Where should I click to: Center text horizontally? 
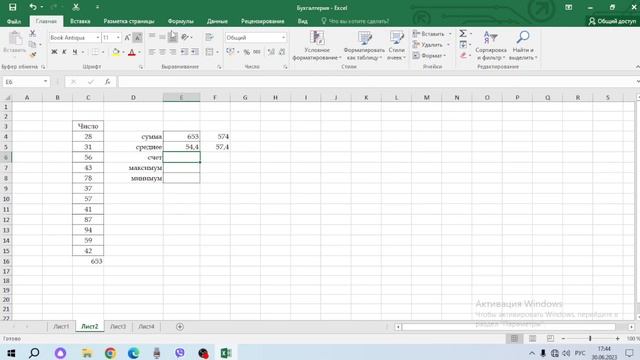pos(162,52)
